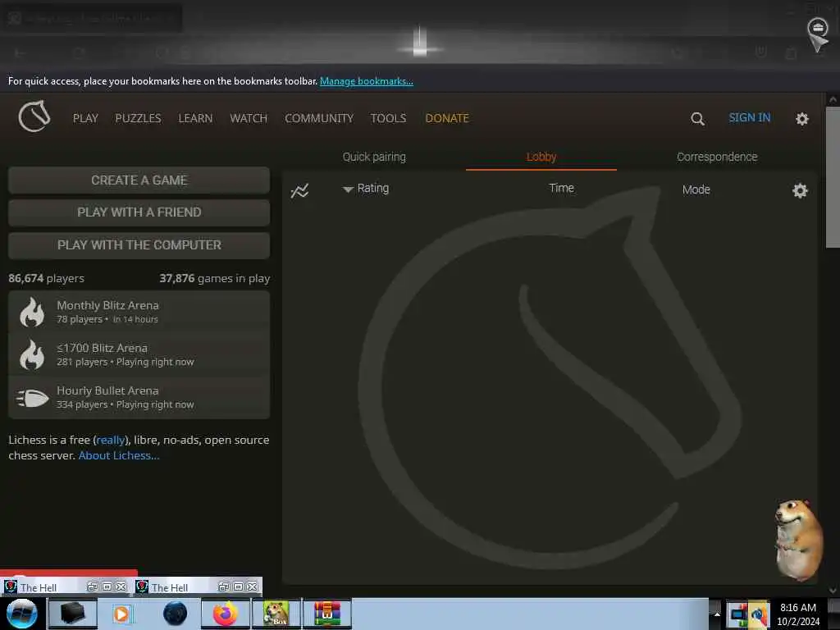Toggle the lobby rating chart view icon
The width and height of the screenshot is (840, 630).
click(x=299, y=190)
